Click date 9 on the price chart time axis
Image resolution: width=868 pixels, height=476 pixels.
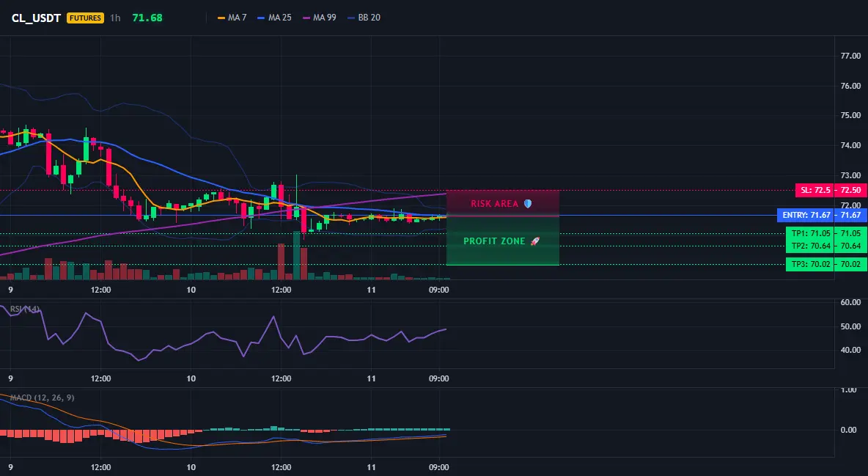click(10, 290)
